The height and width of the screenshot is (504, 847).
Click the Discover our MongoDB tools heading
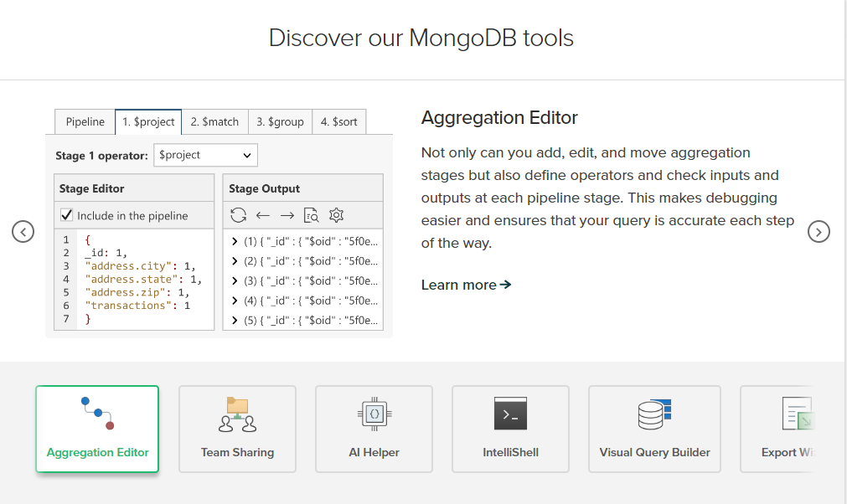pos(421,39)
